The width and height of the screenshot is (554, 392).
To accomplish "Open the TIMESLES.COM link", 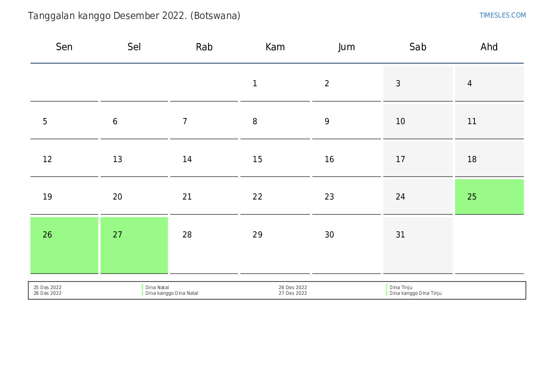I will (502, 15).
